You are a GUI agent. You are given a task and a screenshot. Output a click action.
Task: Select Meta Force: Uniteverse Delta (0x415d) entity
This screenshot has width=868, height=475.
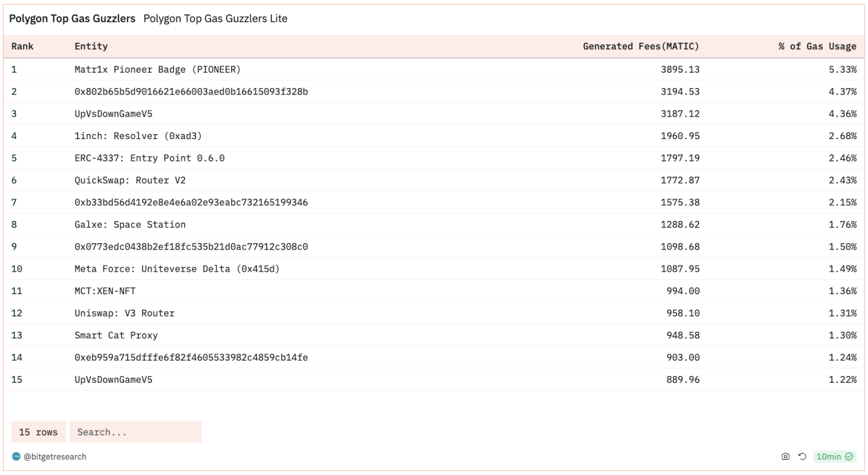tap(177, 268)
